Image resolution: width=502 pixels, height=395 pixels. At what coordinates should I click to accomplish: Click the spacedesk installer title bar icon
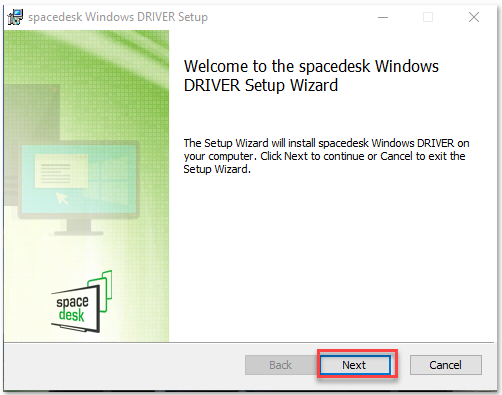(x=15, y=17)
